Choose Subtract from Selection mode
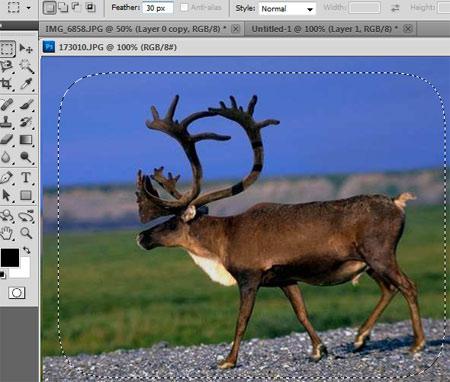The width and height of the screenshot is (450, 382). pyautogui.click(x=76, y=7)
